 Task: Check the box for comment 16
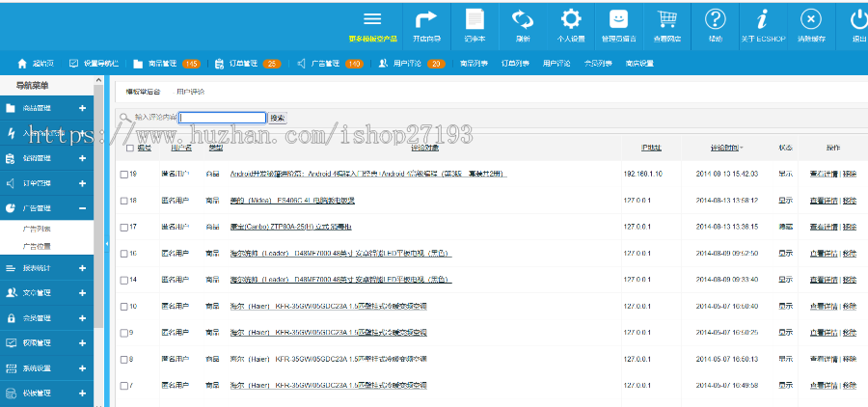click(x=124, y=254)
